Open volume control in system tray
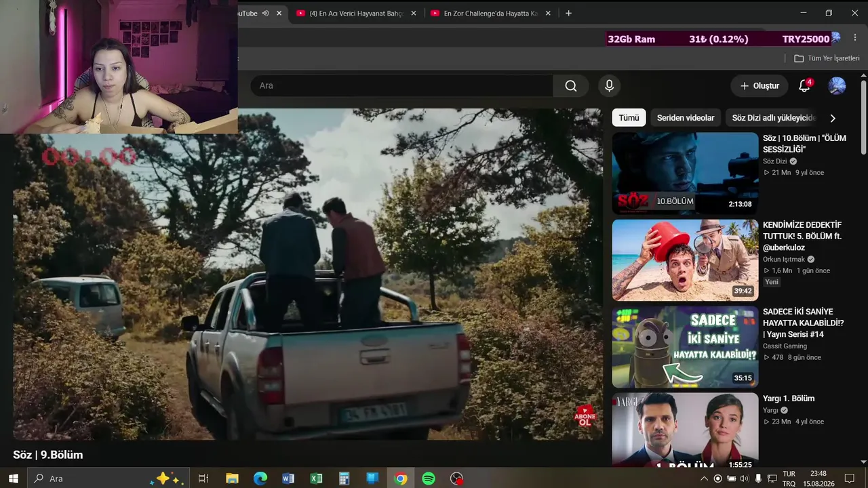This screenshot has height=488, width=868. point(744,479)
